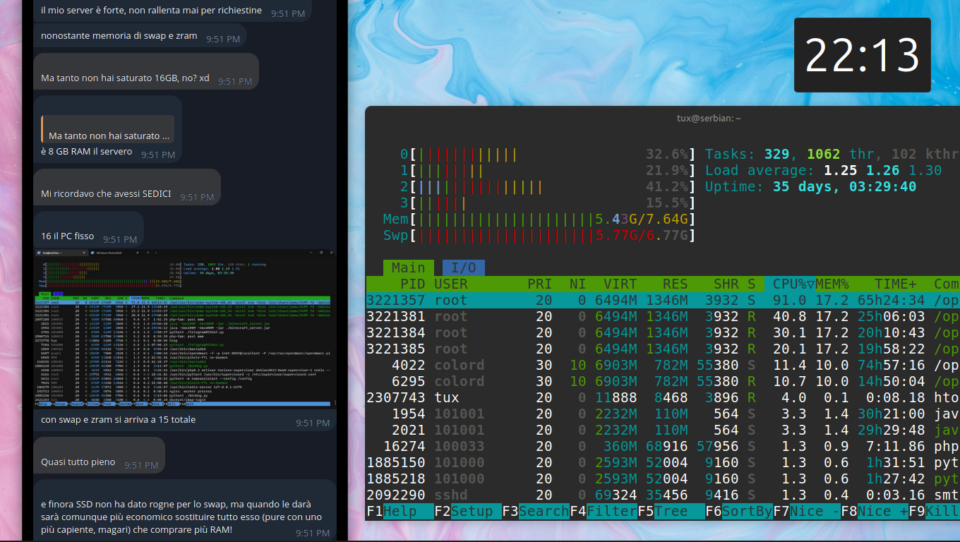Sort processes by the CPU% column header
Image resolution: width=960 pixels, height=542 pixels.
point(792,284)
